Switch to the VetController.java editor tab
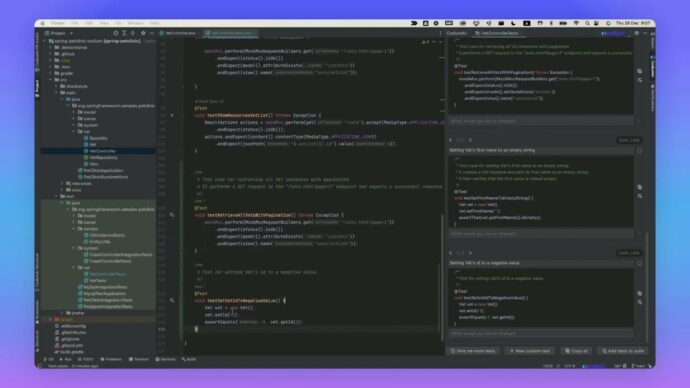Image resolution: width=690 pixels, height=388 pixels. pos(178,33)
